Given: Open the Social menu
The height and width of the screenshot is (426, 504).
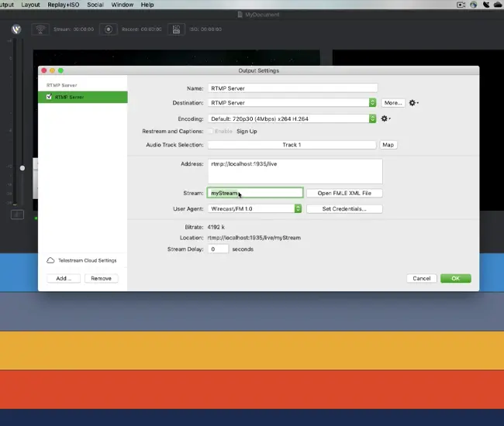Looking at the screenshot, I should pyautogui.click(x=95, y=5).
